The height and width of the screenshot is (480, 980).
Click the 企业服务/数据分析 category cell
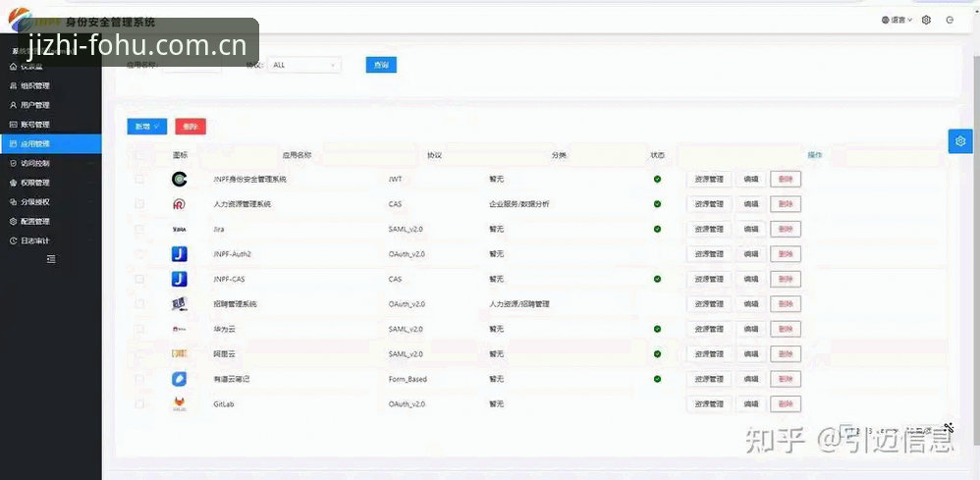pos(519,204)
